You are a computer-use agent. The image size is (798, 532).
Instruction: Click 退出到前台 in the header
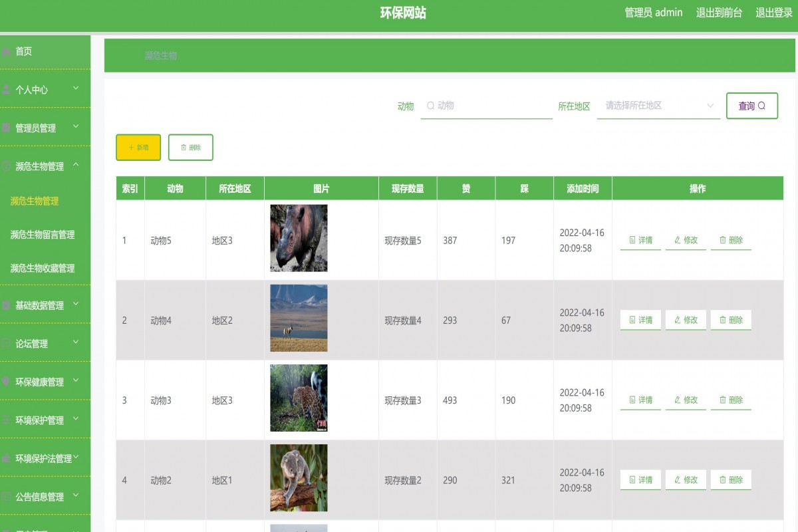(x=718, y=12)
